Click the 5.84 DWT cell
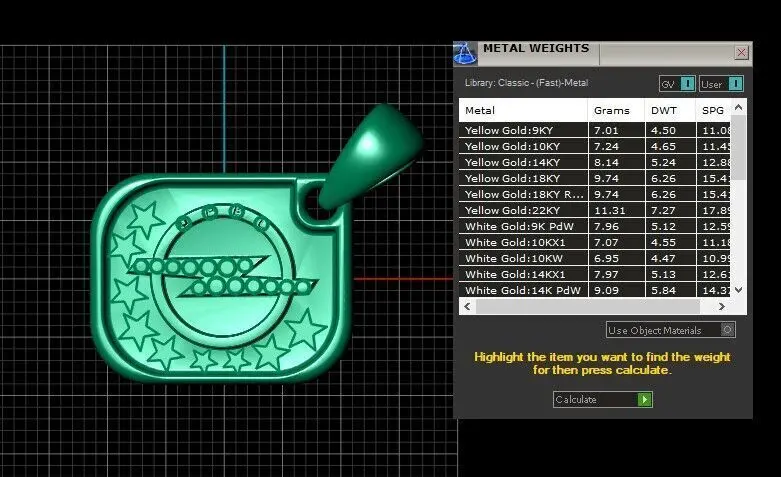The height and width of the screenshot is (477, 781). (x=670, y=290)
